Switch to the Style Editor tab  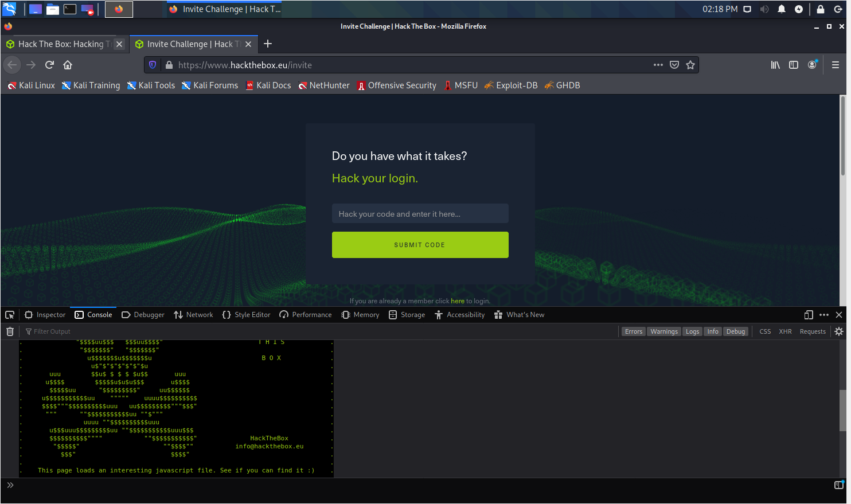246,315
